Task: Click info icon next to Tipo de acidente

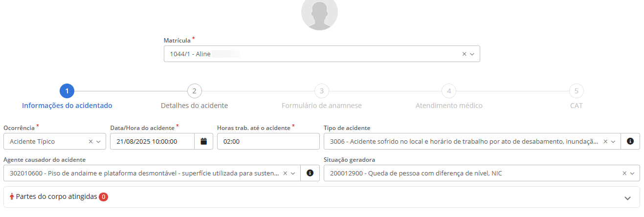Action: (630, 141)
